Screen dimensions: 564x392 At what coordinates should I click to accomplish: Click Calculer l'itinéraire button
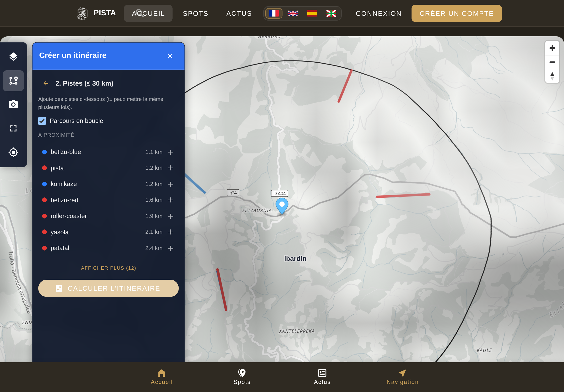pyautogui.click(x=108, y=288)
